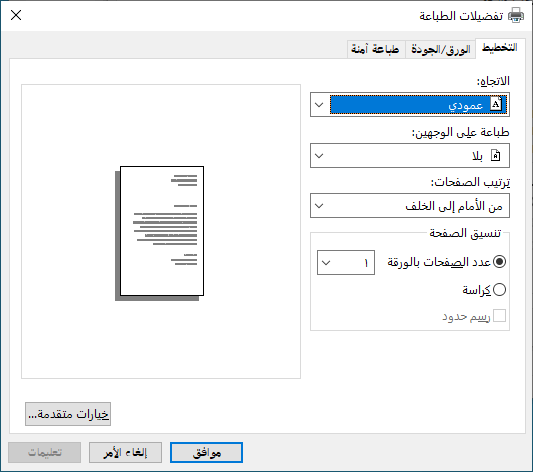
Task: Open the ترتيب الصفحات dropdown
Action: pos(410,206)
